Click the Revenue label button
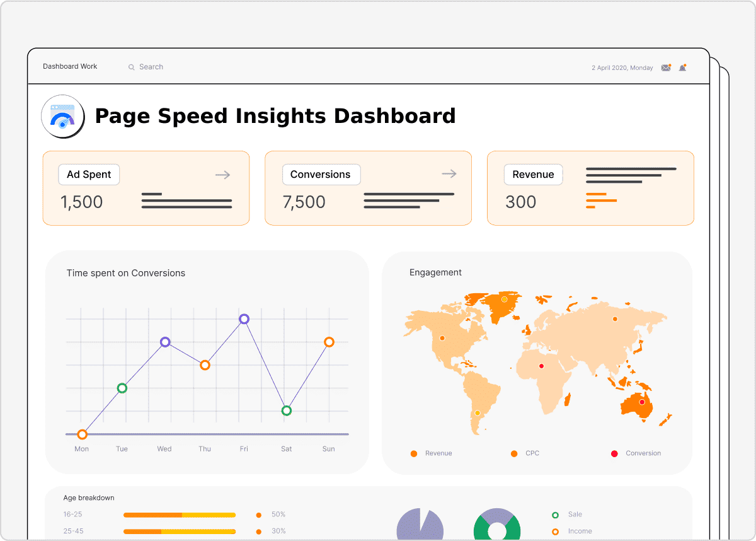The height and width of the screenshot is (541, 756). click(533, 175)
